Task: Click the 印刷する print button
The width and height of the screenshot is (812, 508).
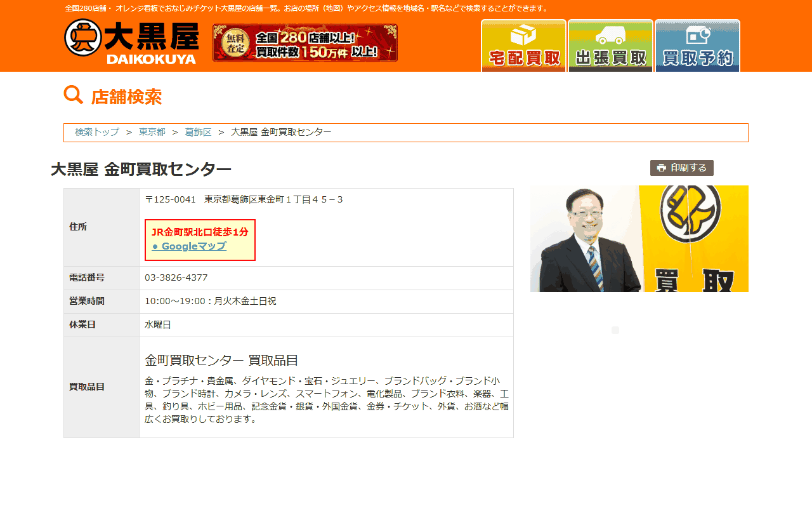Action: (682, 168)
